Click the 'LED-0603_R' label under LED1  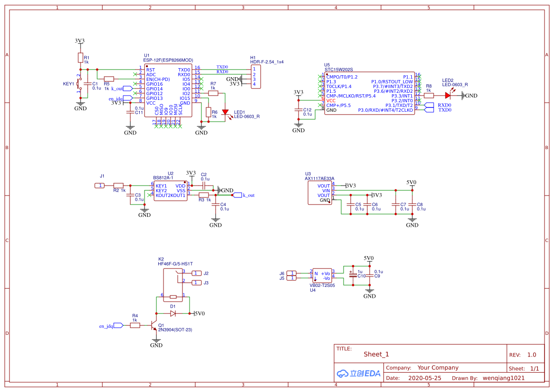246,116
